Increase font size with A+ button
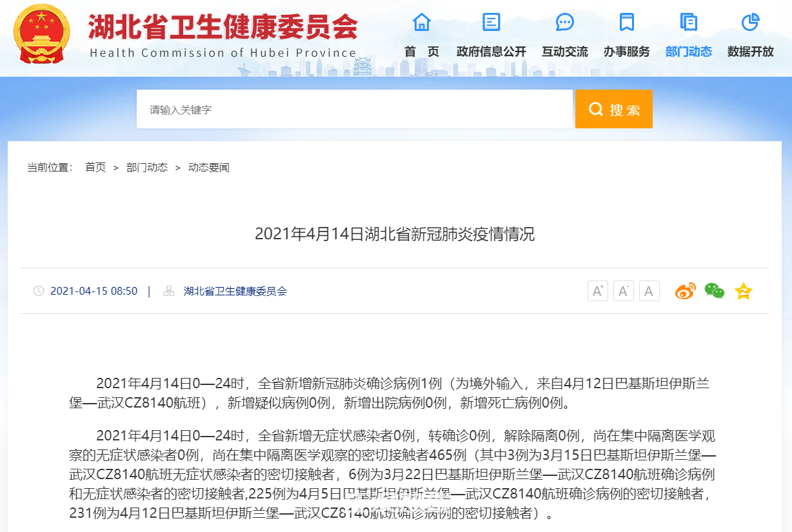This screenshot has height=532, width=792. (x=598, y=291)
